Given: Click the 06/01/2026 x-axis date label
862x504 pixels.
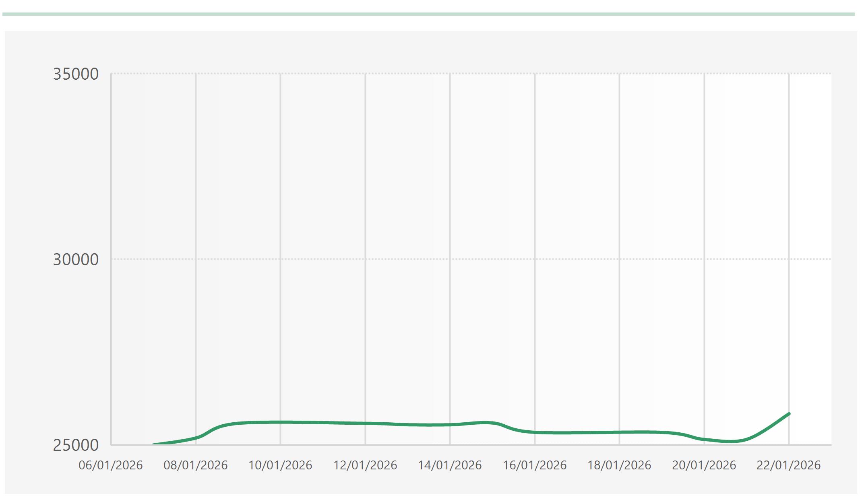Looking at the screenshot, I should click(111, 465).
